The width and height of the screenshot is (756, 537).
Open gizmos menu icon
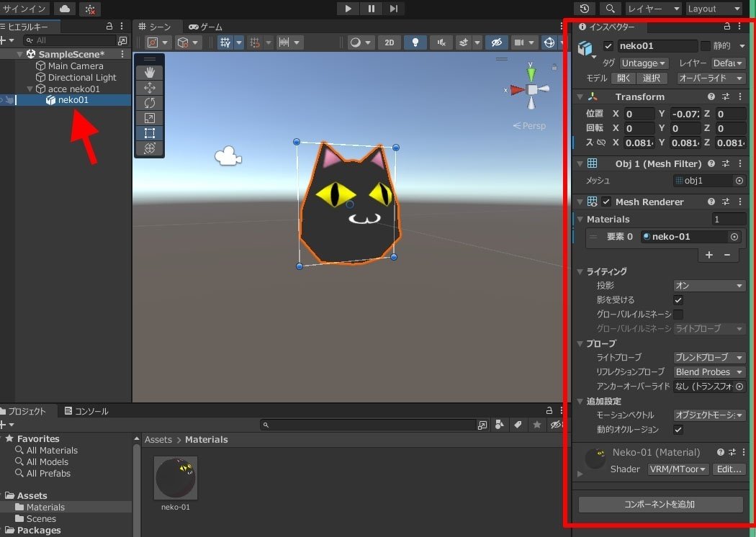[549, 42]
